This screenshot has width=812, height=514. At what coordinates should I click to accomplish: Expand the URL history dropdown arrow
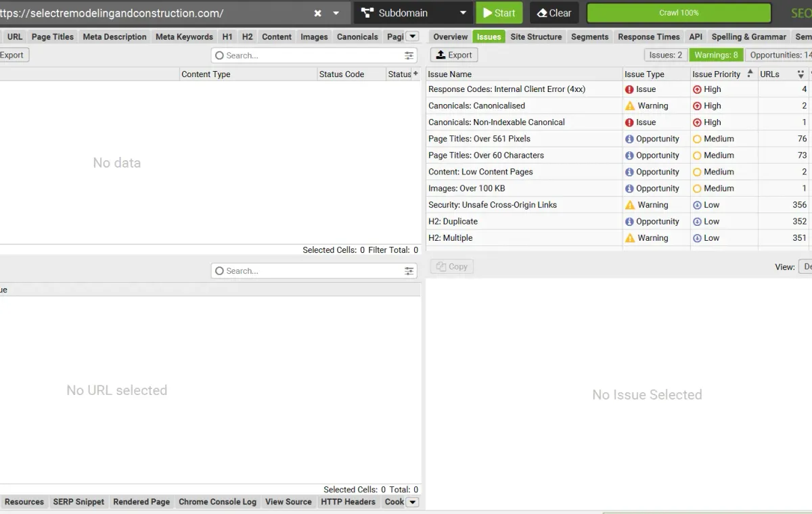(336, 13)
